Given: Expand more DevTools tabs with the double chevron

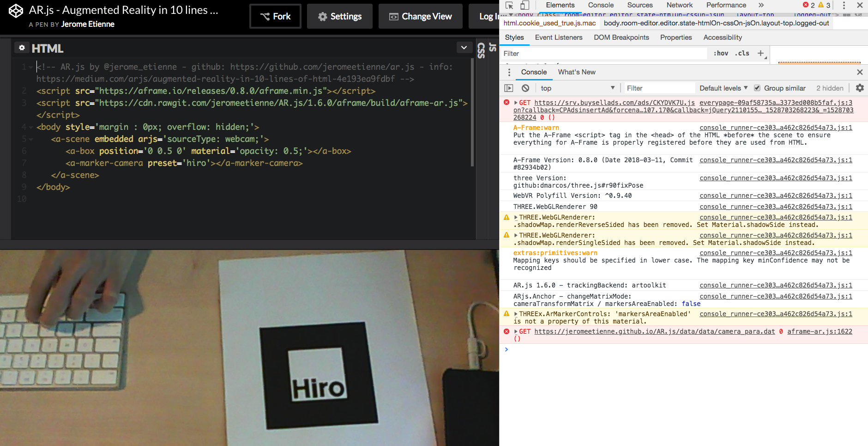Looking at the screenshot, I should (761, 5).
